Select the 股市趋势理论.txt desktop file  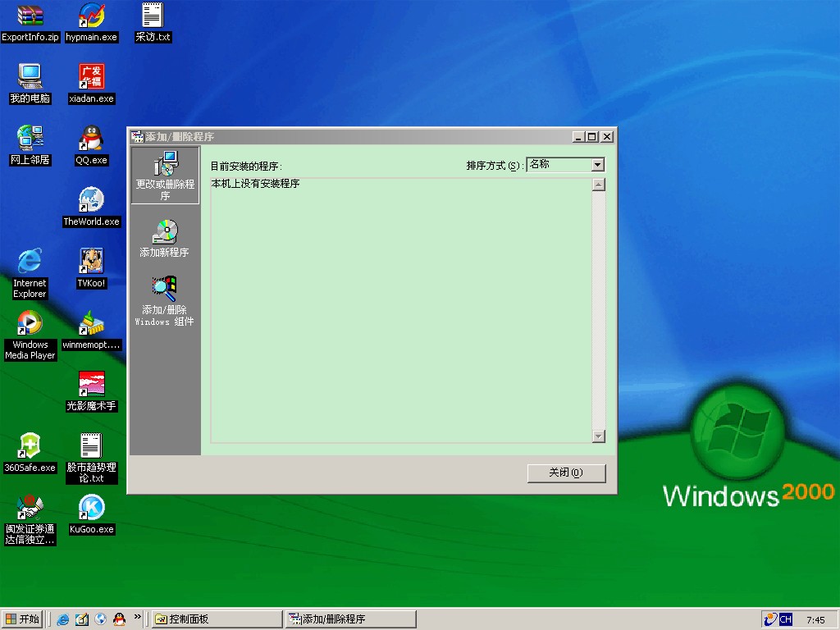[x=92, y=458]
